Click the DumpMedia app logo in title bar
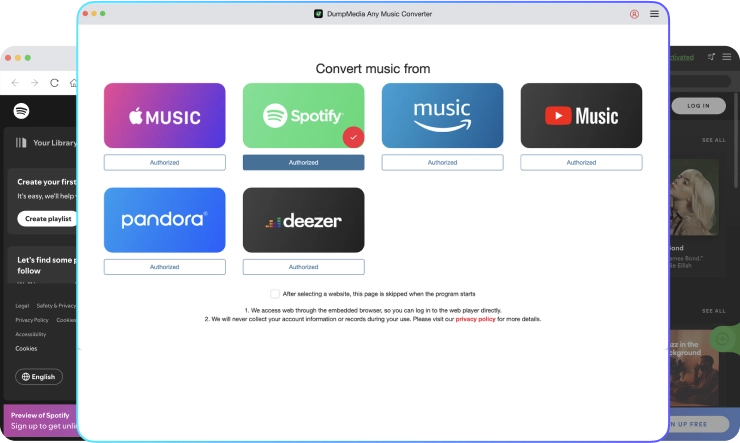 (319, 14)
